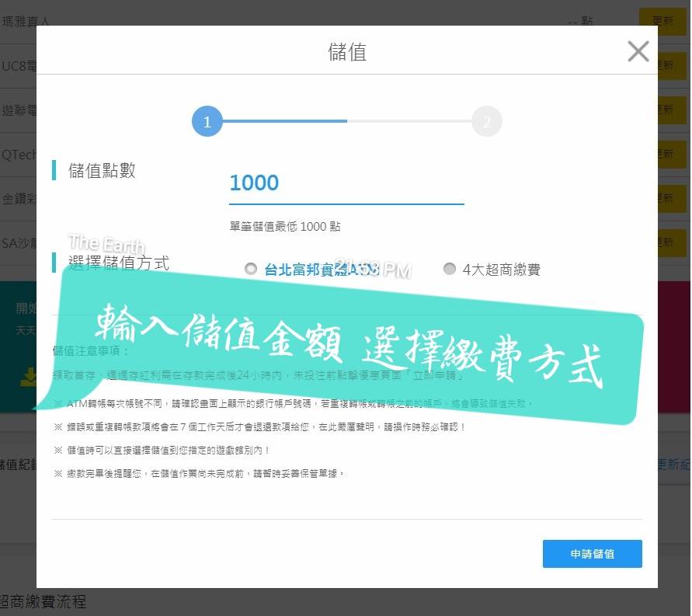Viewport: 692px width, 616px height.
Task: Click the note 儲值時可以直接選擇儲值到您指定的遊戲館別內
Action: pyautogui.click(x=162, y=450)
